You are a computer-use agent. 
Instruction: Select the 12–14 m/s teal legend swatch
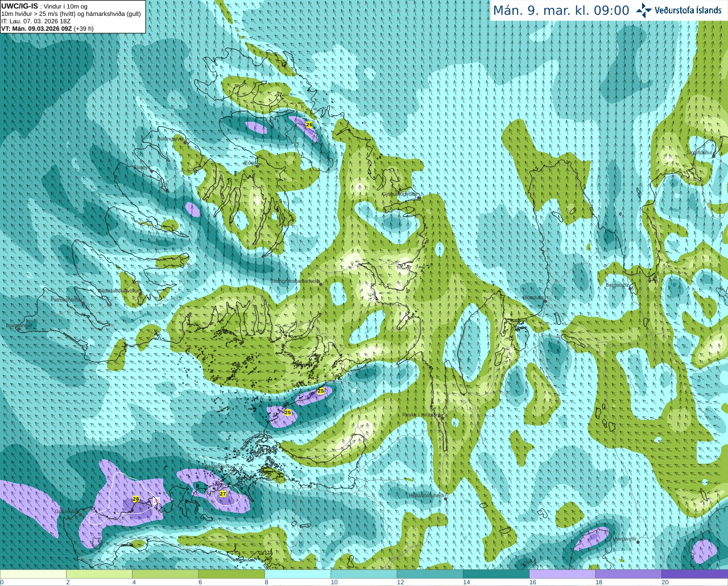tap(430, 574)
